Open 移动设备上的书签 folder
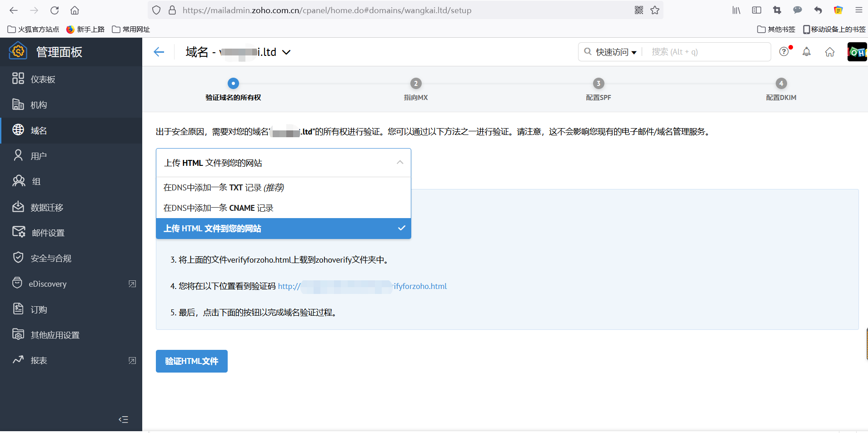 tap(834, 30)
